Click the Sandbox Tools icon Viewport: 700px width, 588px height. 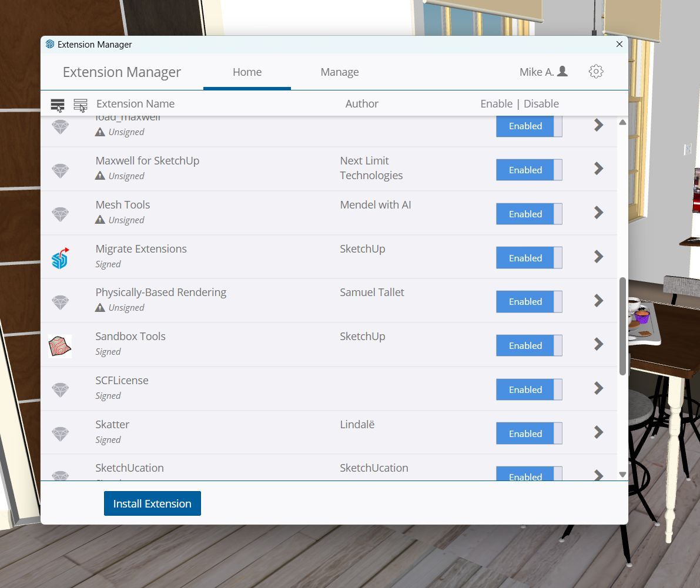60,346
